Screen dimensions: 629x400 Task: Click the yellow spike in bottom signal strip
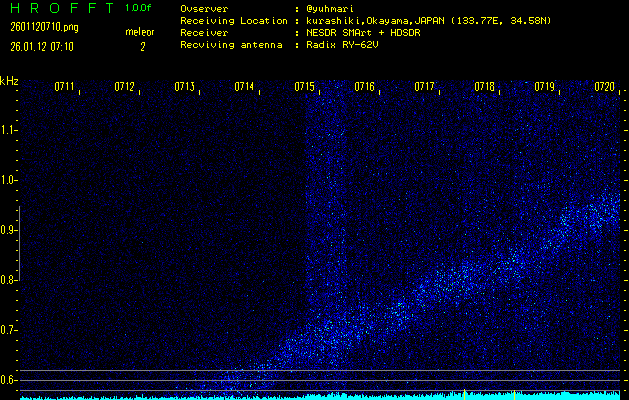click(464, 394)
